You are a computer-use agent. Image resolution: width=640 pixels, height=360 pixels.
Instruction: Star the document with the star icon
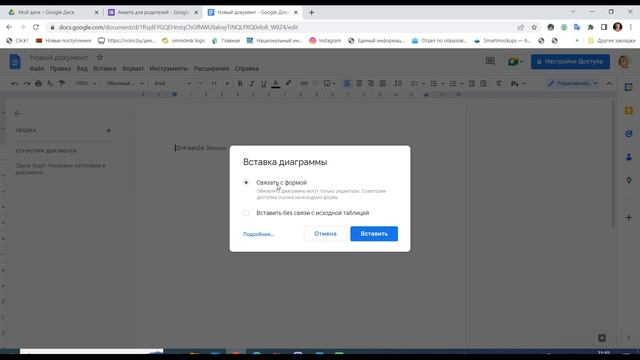click(100, 58)
